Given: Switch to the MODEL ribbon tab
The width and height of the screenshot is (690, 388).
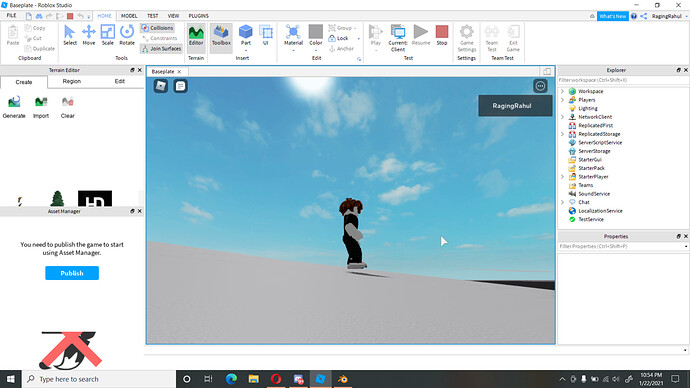Looking at the screenshot, I should click(129, 15).
